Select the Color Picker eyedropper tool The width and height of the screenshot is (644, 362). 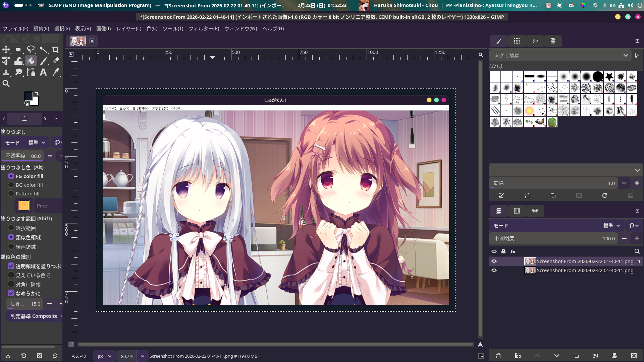(x=56, y=72)
